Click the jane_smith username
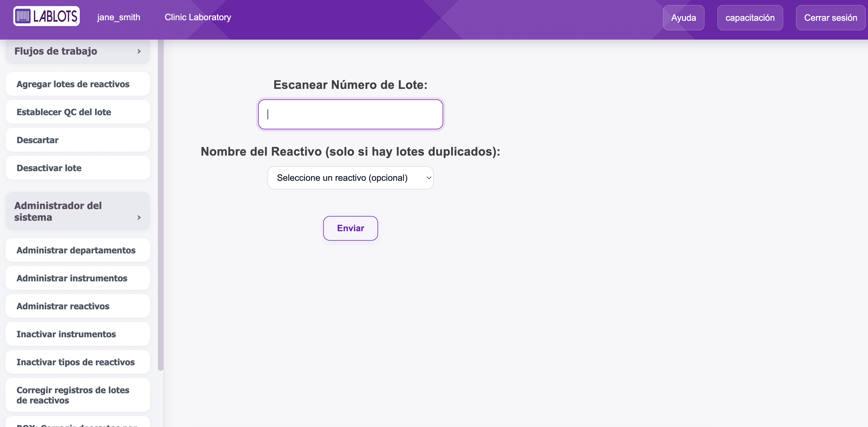 [119, 17]
